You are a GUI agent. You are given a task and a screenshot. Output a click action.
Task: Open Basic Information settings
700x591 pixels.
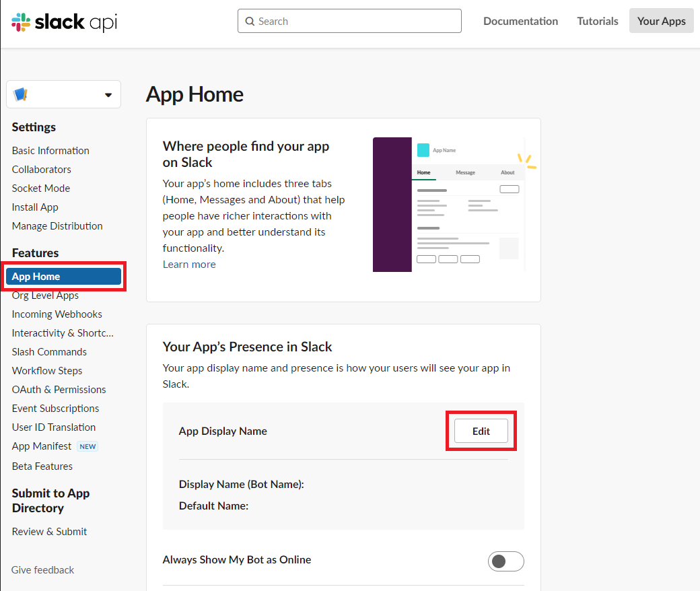50,150
